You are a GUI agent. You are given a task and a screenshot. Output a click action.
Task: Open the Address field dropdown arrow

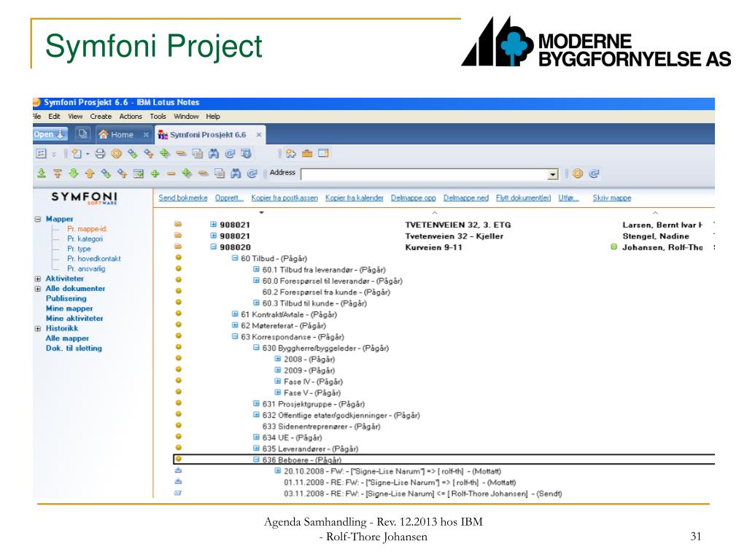tap(553, 174)
